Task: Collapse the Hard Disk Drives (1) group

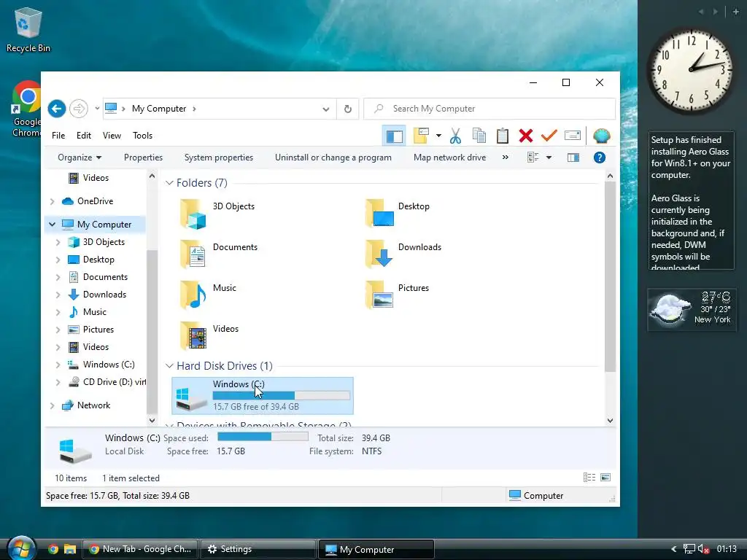Action: click(169, 366)
